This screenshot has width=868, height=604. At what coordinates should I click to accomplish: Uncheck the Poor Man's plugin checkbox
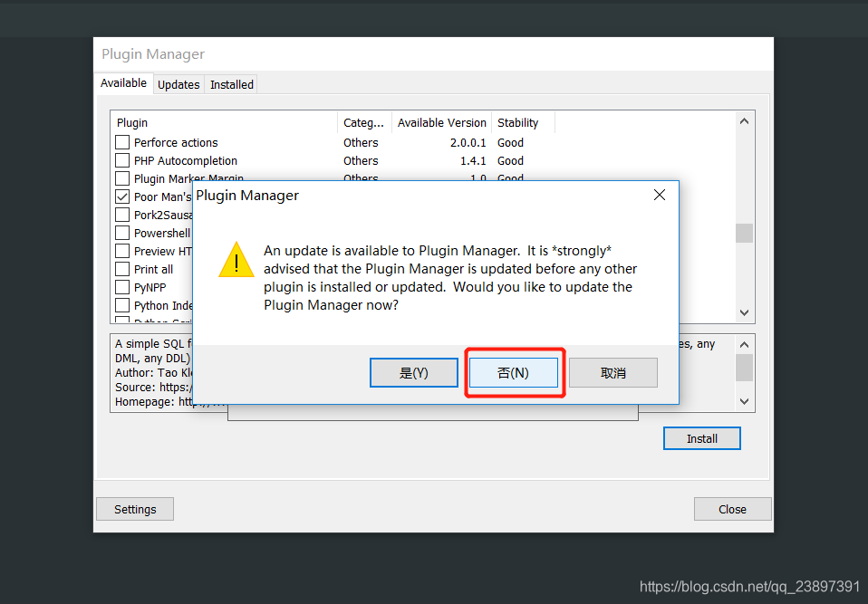122,197
